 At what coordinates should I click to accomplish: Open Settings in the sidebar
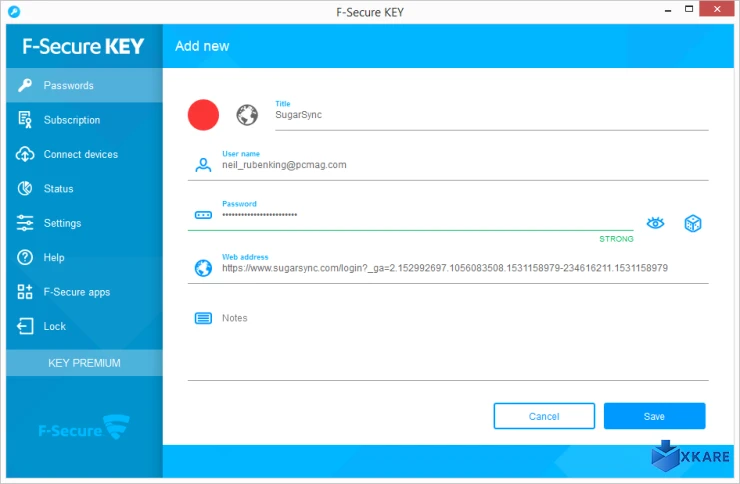(x=84, y=223)
